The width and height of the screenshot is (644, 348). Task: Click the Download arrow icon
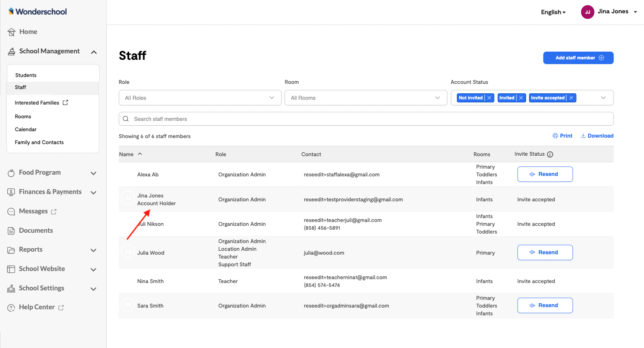(x=583, y=136)
